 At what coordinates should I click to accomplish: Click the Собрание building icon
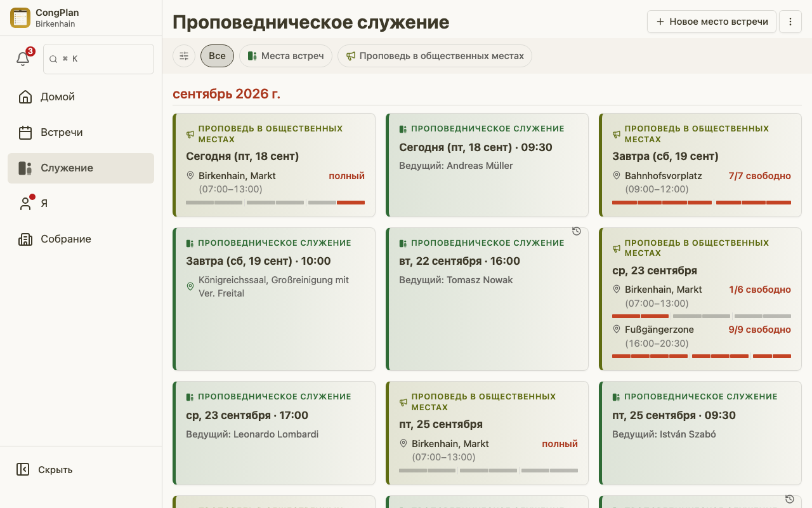(x=25, y=239)
